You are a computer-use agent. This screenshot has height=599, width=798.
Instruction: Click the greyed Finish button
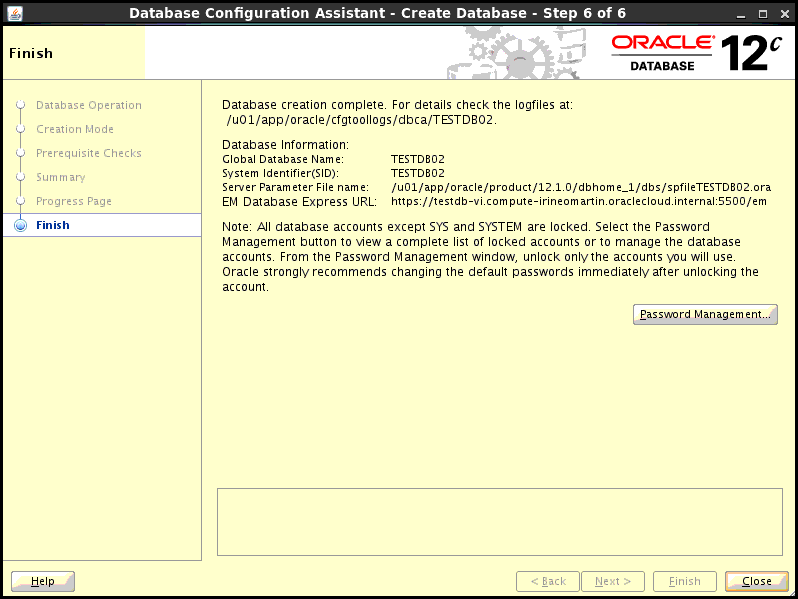click(x=685, y=581)
